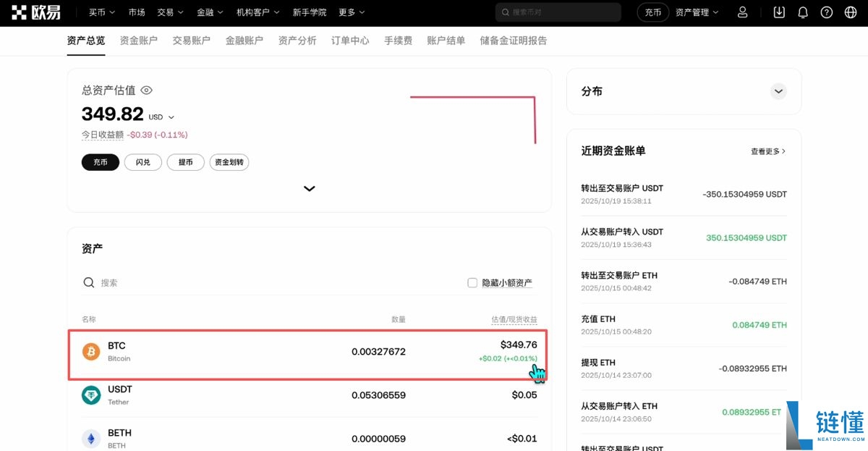Open the user profile icon
Viewport: 868px width, 451px height.
(742, 12)
